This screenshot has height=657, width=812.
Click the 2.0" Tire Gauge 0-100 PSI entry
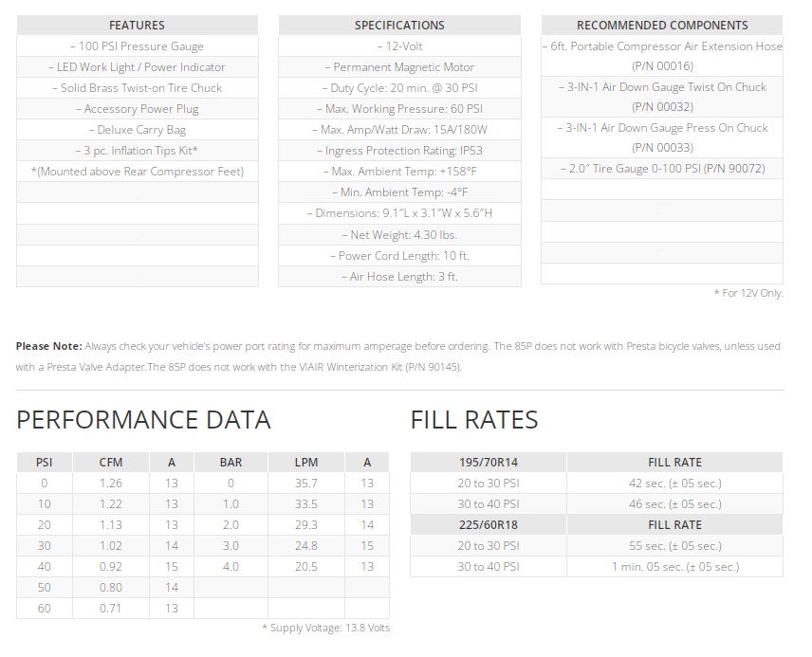tap(662, 169)
